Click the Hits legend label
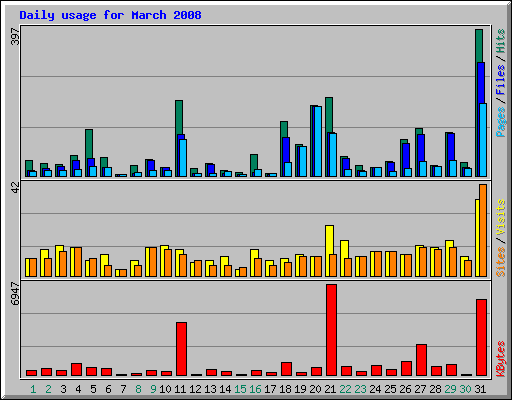This screenshot has height=400, width=512. click(x=501, y=41)
